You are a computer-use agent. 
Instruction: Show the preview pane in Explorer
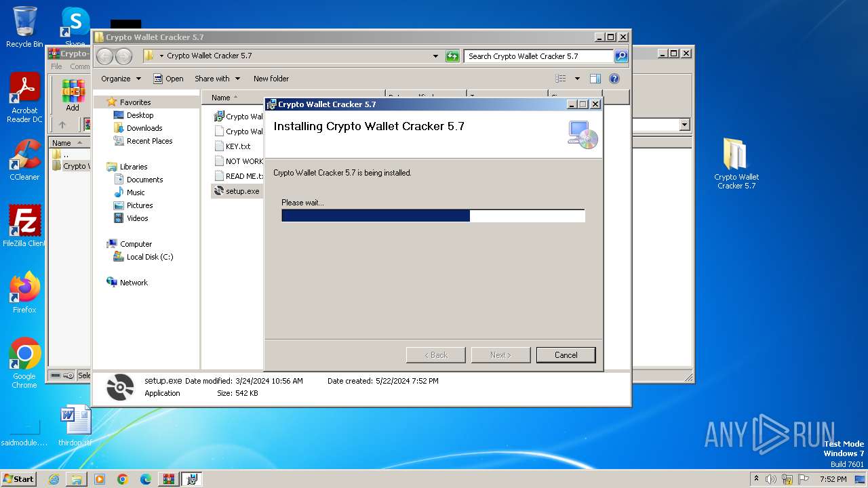[x=595, y=79]
